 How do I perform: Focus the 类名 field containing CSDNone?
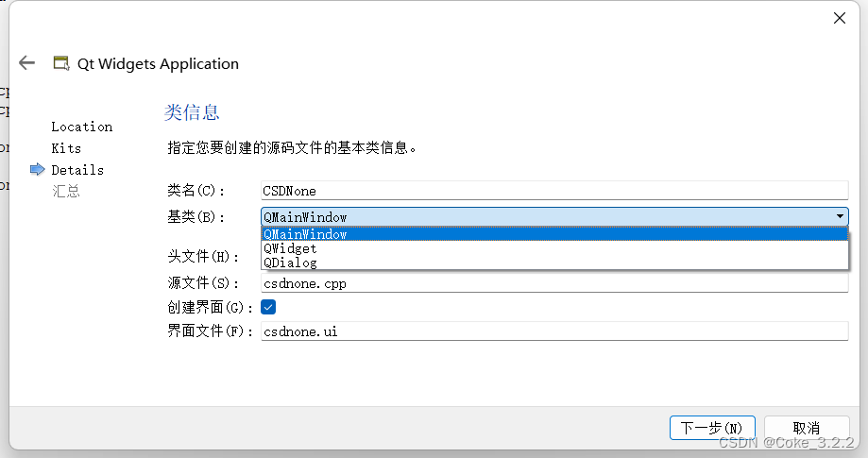point(554,190)
